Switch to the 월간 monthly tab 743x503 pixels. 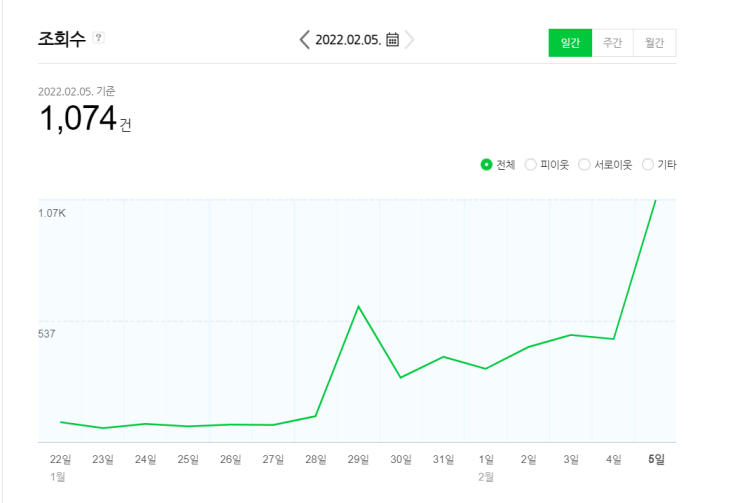[654, 43]
